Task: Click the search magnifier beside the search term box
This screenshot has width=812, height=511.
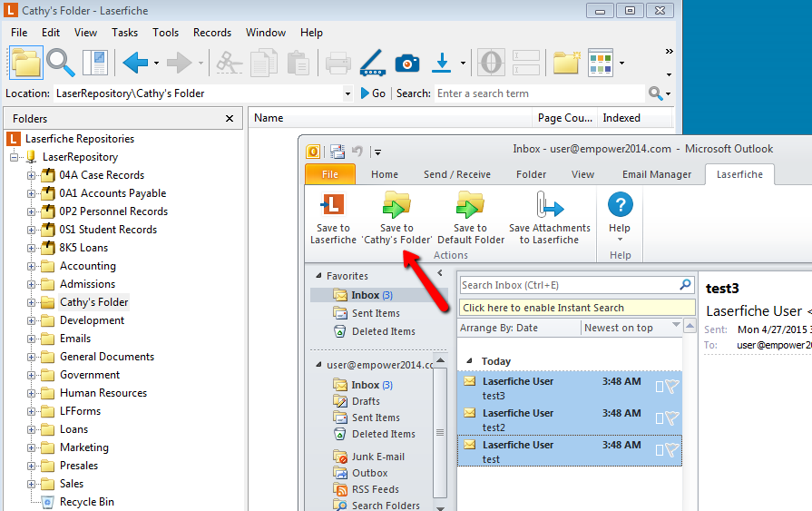Action: [x=655, y=93]
